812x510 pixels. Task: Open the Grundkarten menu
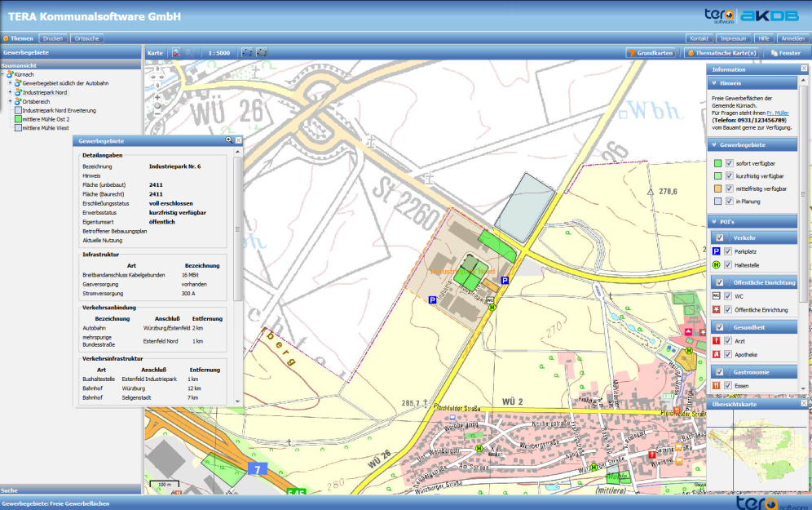651,53
